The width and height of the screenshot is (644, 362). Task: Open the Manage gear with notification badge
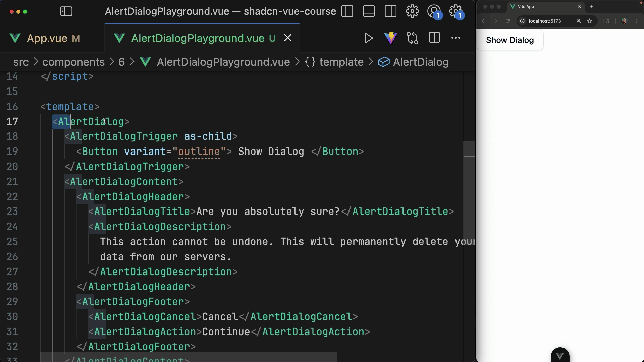(457, 12)
